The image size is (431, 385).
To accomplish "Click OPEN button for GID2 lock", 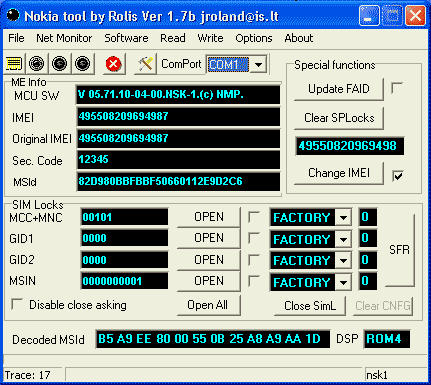I will click(209, 260).
